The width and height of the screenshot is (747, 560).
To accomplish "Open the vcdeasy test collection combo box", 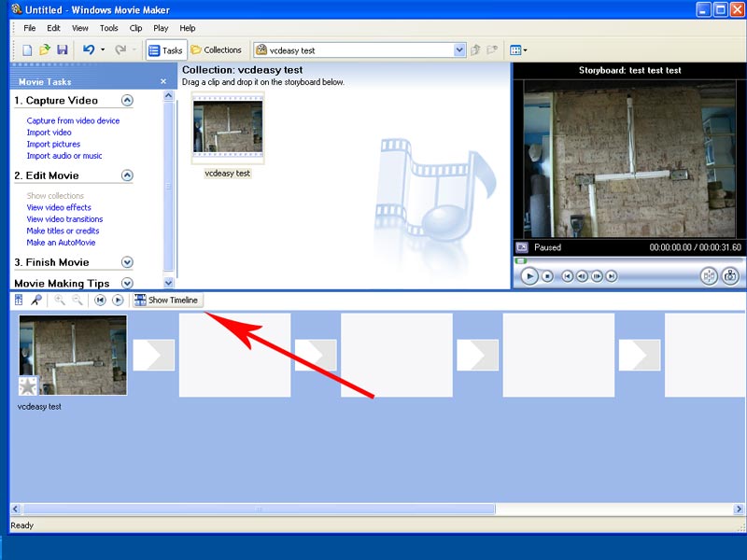I will click(359, 50).
